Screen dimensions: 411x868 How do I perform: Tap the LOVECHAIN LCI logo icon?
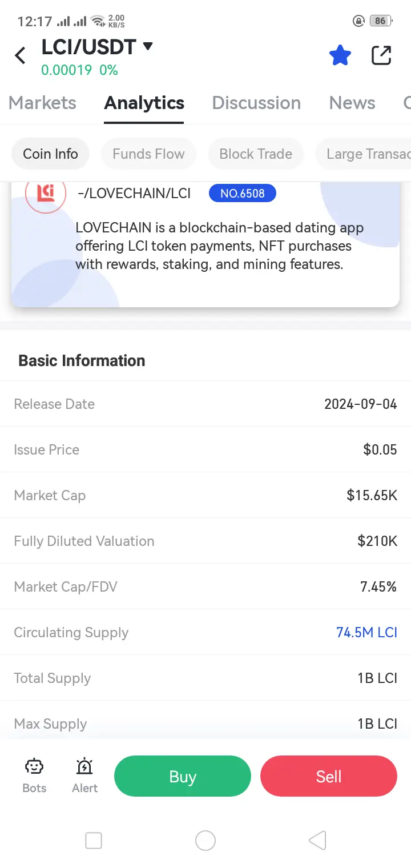pyautogui.click(x=46, y=193)
